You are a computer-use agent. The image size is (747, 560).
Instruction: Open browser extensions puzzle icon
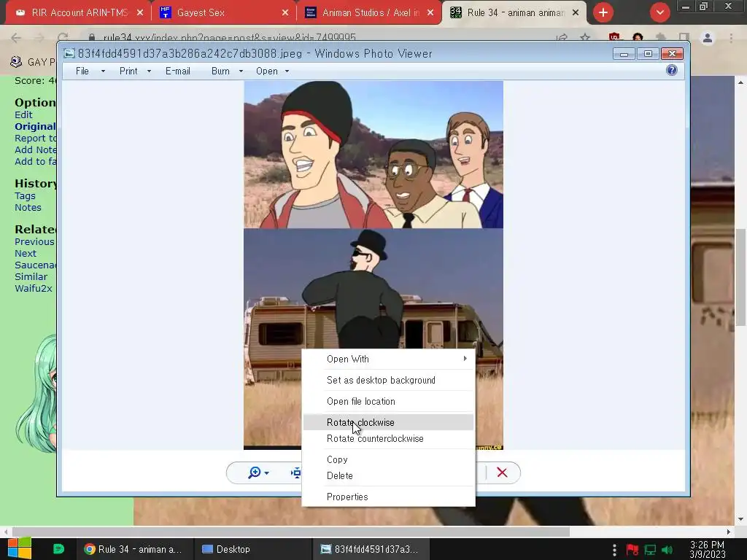661,38
